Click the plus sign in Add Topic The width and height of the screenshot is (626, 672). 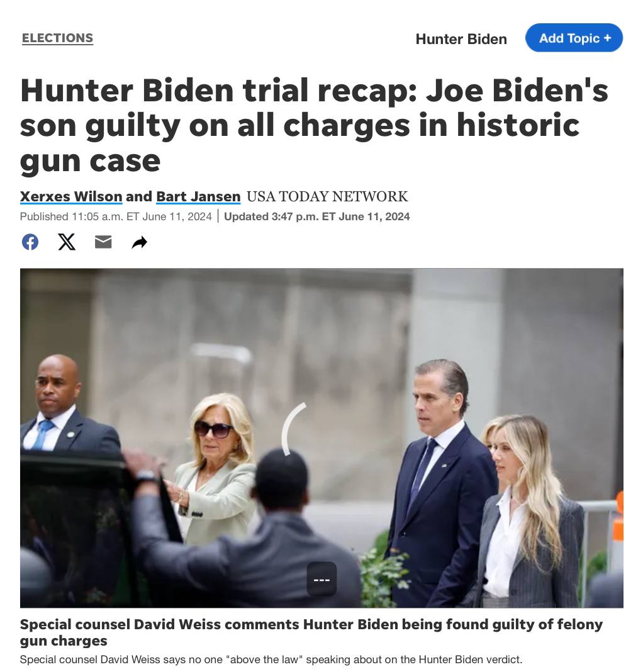(607, 38)
